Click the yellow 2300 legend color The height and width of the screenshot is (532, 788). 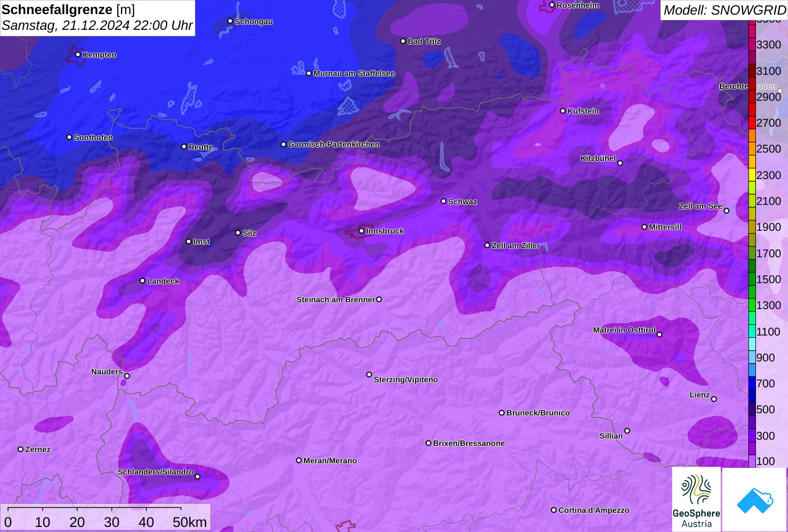pos(752,175)
